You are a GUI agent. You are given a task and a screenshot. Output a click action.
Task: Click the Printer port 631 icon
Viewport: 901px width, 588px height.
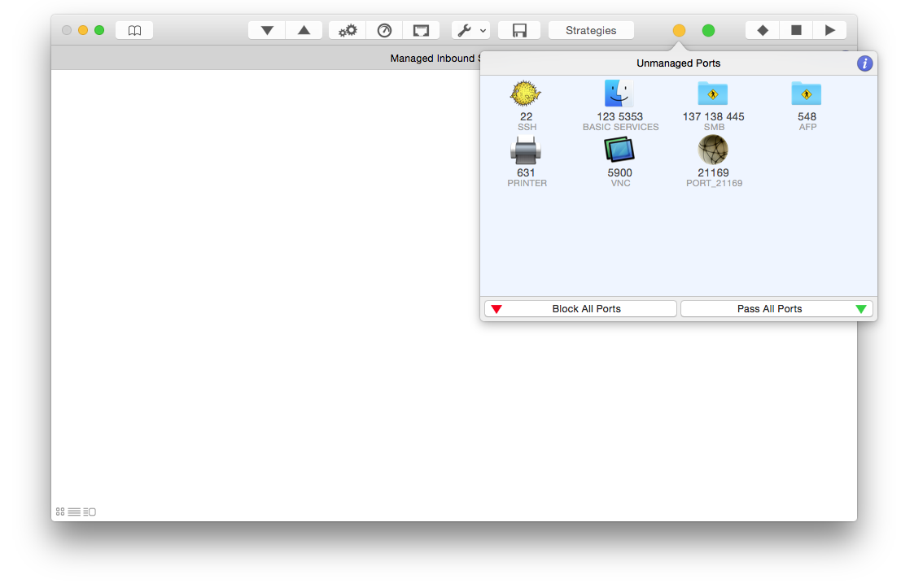526,150
